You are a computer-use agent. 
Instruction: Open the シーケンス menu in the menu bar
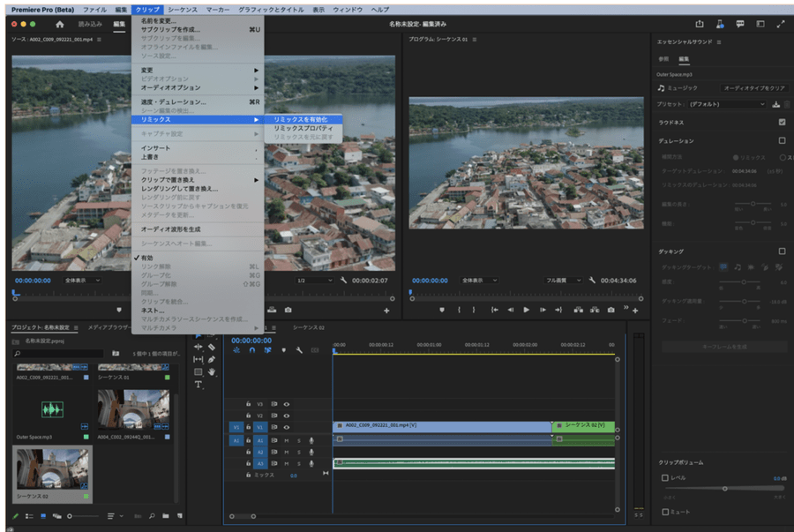point(183,9)
